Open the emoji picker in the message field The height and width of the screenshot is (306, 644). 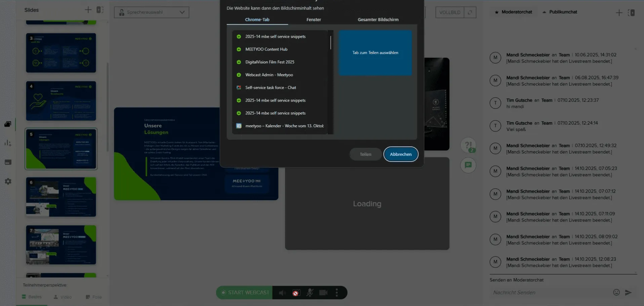pos(616,293)
